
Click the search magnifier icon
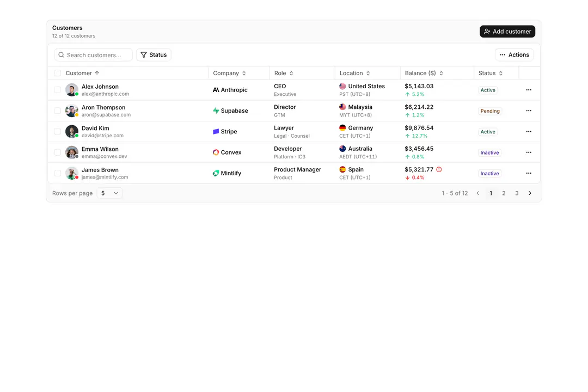click(x=61, y=55)
